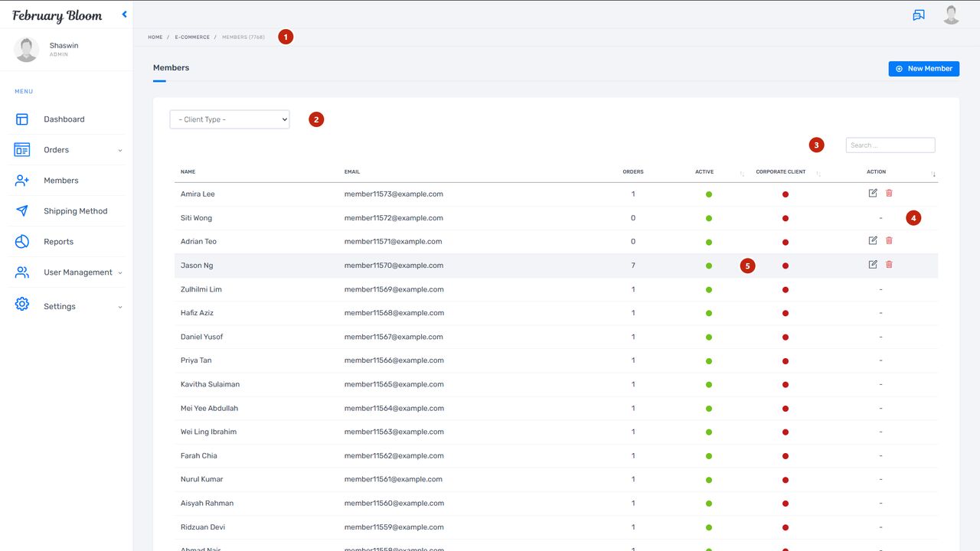Delete member Adrian Teo
This screenshot has width=980, height=551.
[x=889, y=240]
